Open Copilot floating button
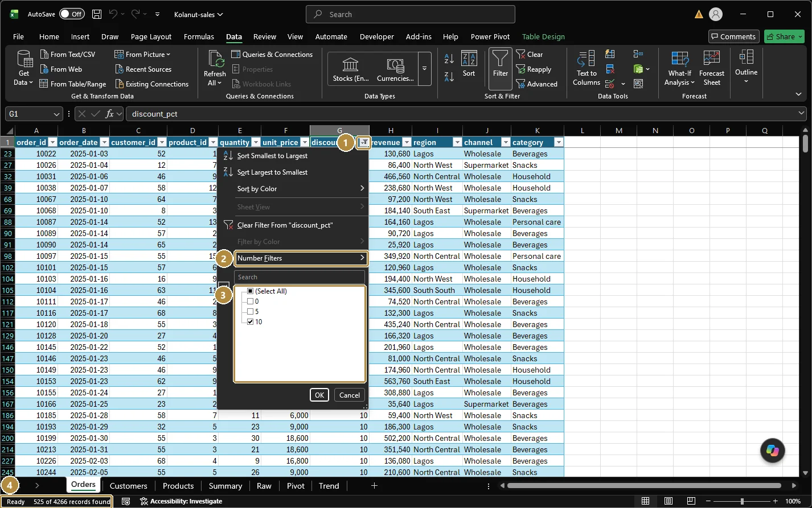Image resolution: width=812 pixels, height=508 pixels. click(773, 451)
